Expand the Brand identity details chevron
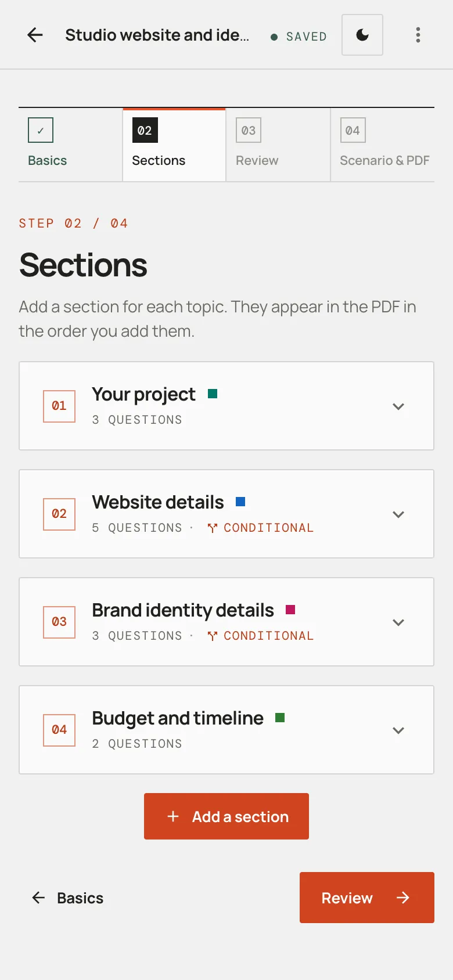Screen dimensions: 453x980 tap(398, 622)
